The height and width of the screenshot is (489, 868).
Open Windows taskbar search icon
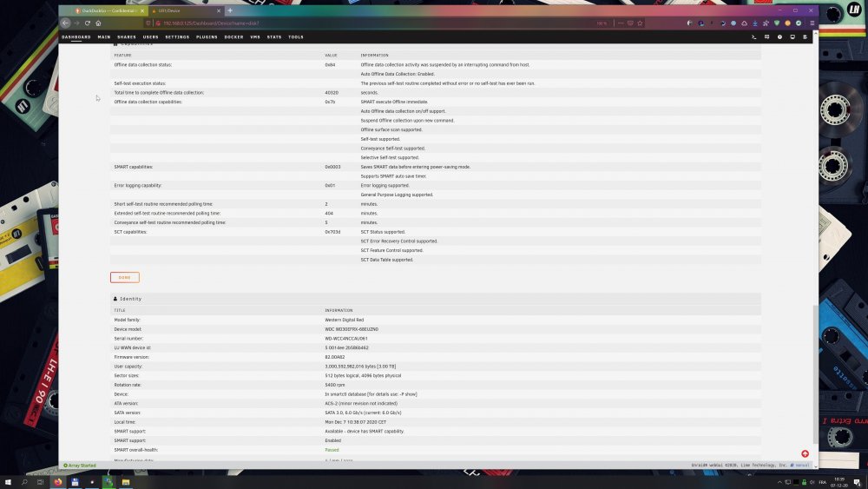(24, 482)
